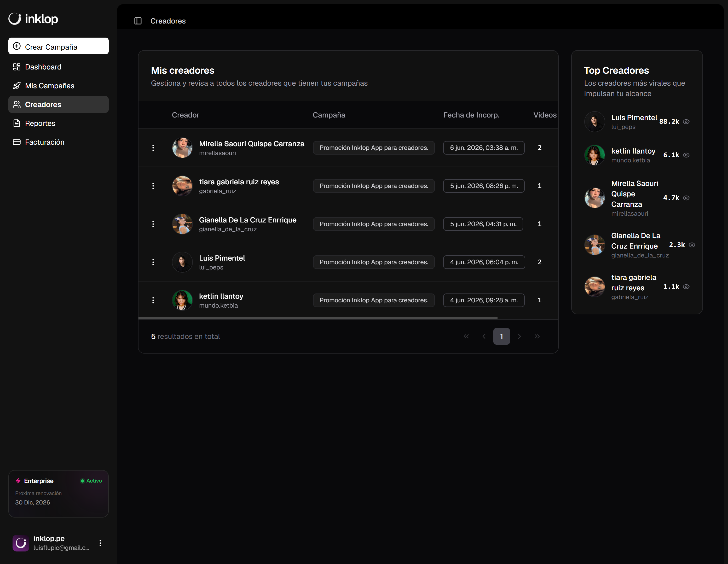728x564 pixels.
Task: Click Luis Pimentel's avatar in Top Creadores
Action: click(x=594, y=122)
